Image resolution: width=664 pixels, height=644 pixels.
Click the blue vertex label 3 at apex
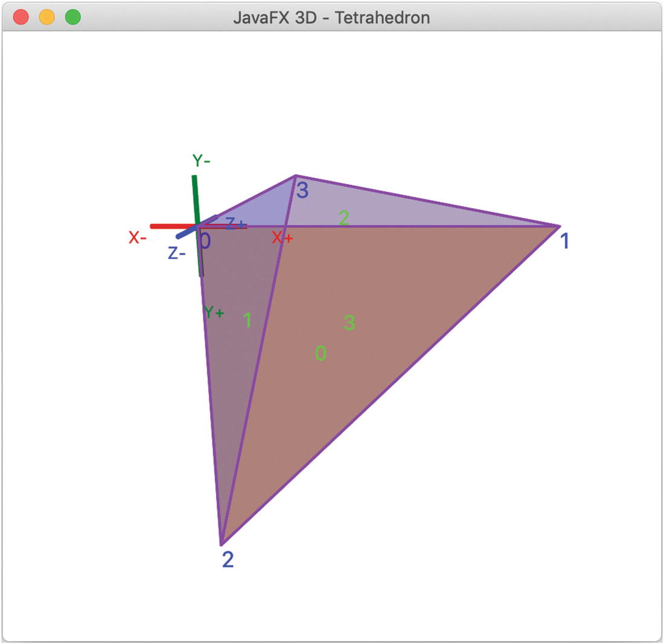pos(302,190)
